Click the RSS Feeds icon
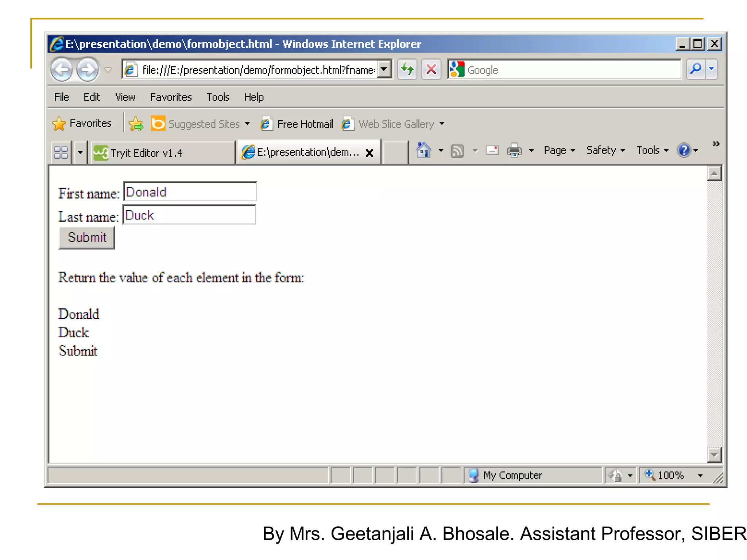 click(457, 151)
